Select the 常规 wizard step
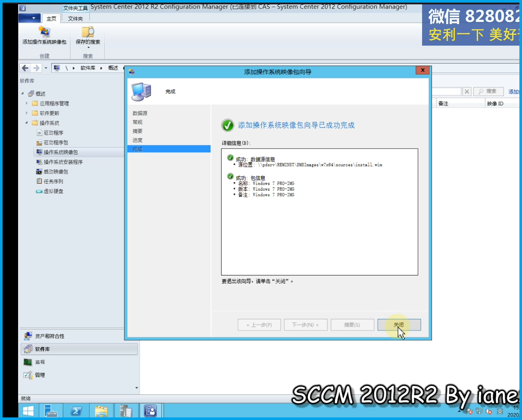This screenshot has width=522, height=420. click(x=137, y=122)
